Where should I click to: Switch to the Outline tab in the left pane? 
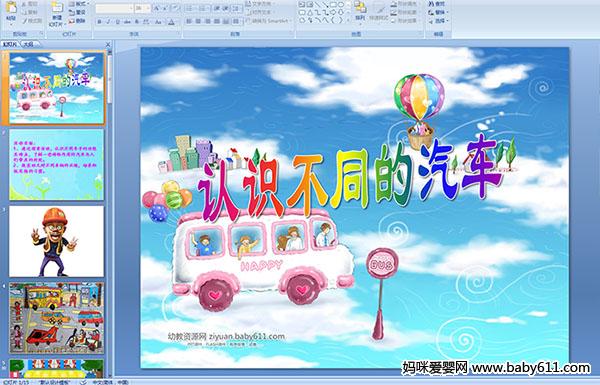28,44
